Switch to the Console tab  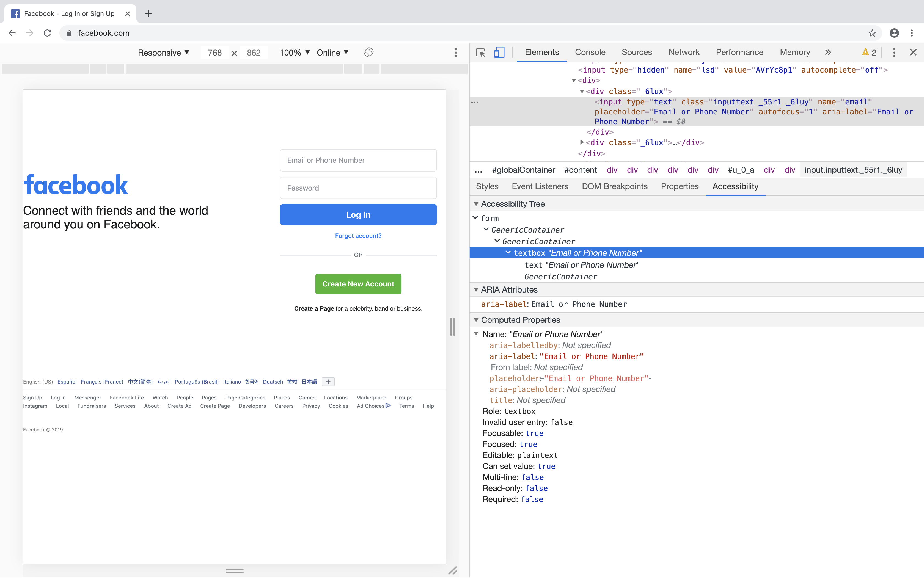coord(590,53)
